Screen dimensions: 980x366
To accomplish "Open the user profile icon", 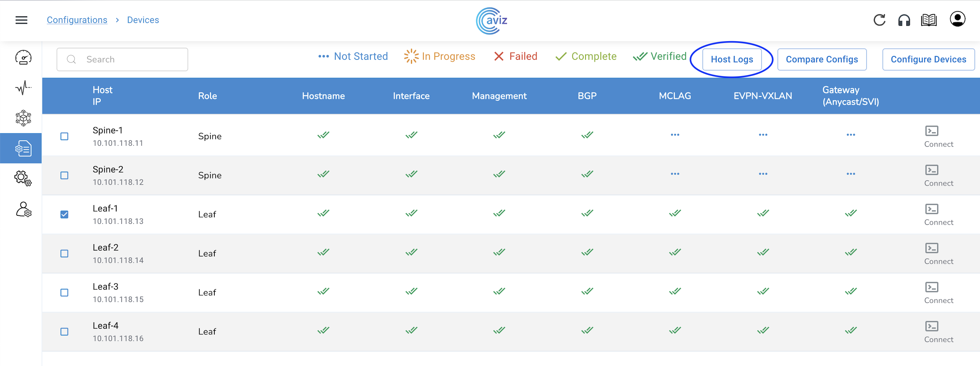I will pos(957,19).
